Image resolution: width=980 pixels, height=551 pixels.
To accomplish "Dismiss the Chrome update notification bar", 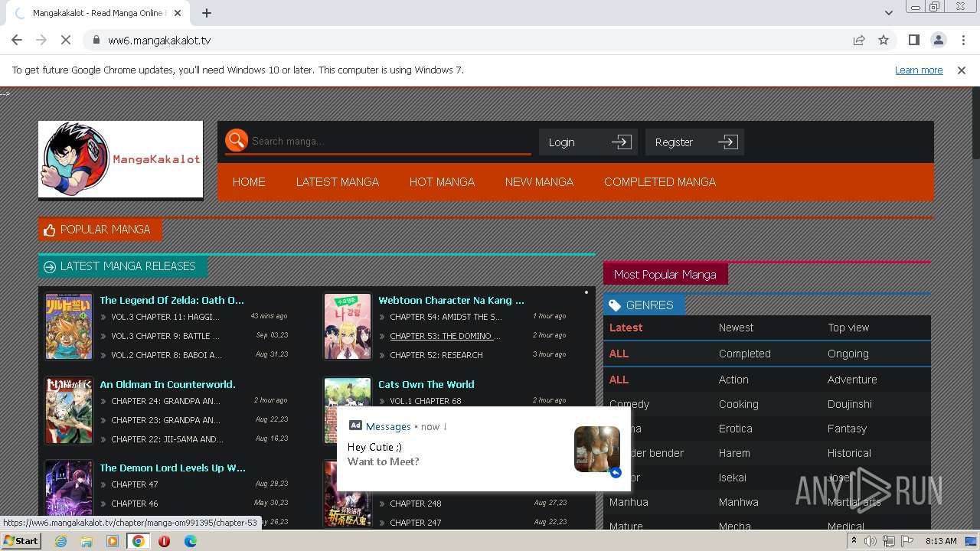I will pos(962,70).
